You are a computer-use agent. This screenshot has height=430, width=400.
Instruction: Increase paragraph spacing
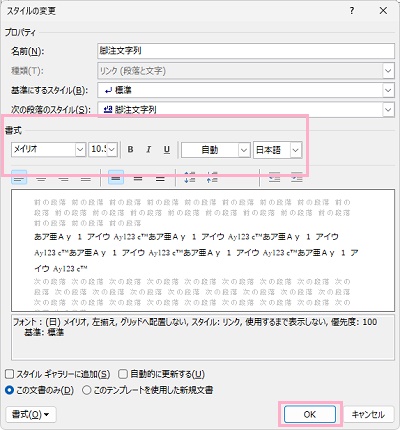coord(190,178)
